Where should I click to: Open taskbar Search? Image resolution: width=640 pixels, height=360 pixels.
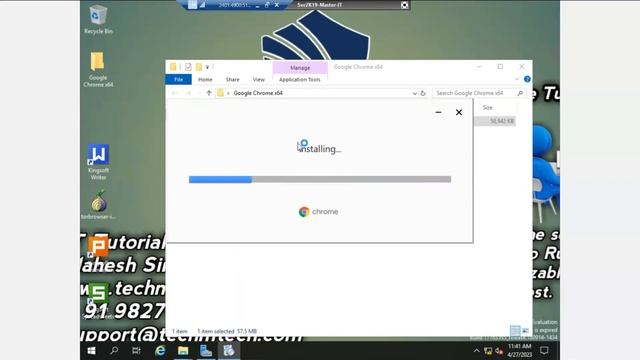click(114, 350)
